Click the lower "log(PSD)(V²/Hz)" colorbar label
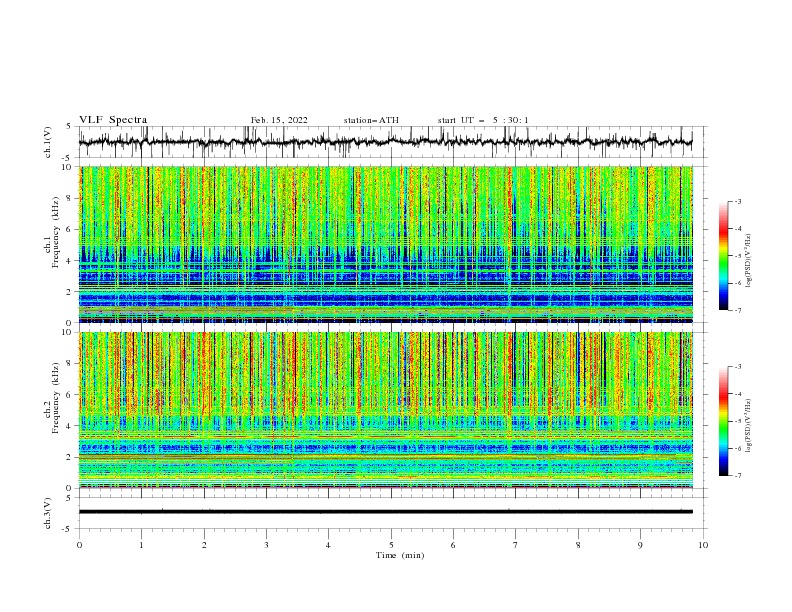792x612 pixels. tap(748, 425)
